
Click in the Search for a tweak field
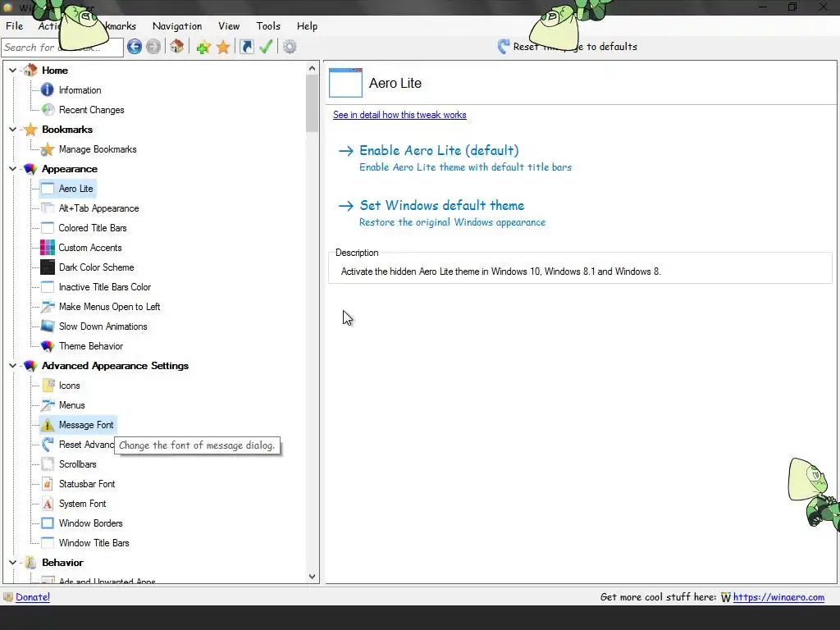(62, 47)
